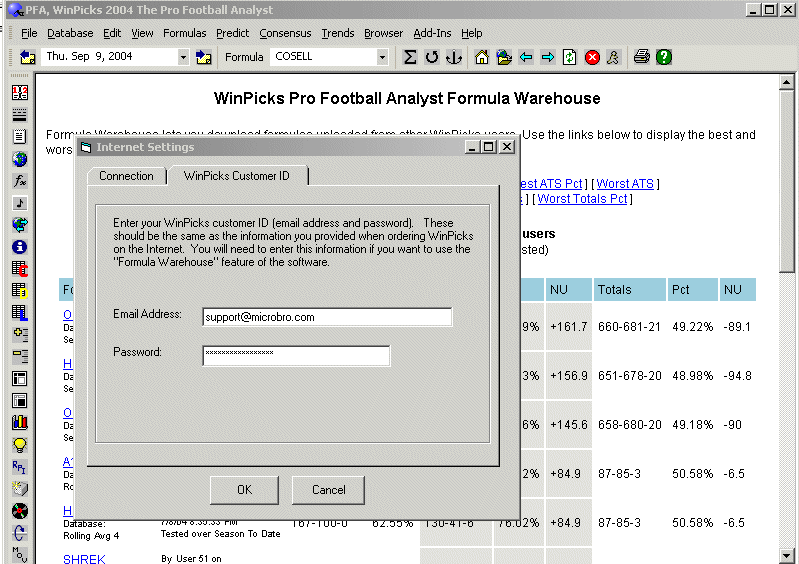799x564 pixels.
Task: Open the fx formula sidebar icon
Action: click(x=20, y=181)
